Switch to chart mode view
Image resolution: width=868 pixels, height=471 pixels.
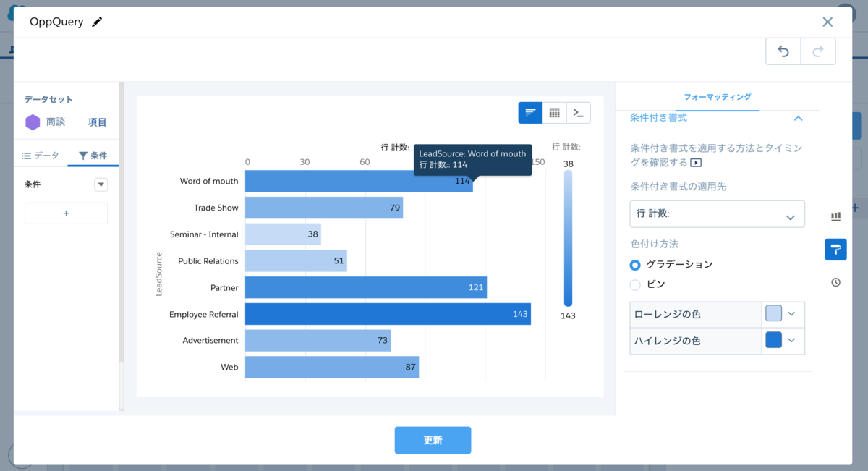[530, 113]
